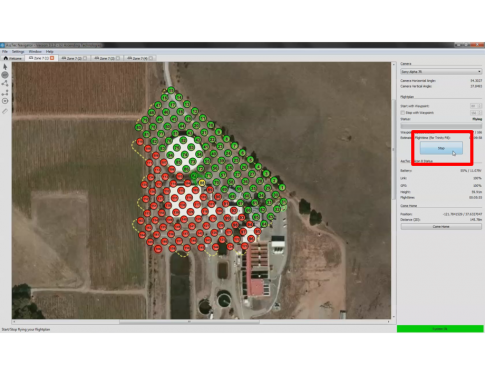
Task: Click the flightplan progress bar
Action: [x=441, y=126]
